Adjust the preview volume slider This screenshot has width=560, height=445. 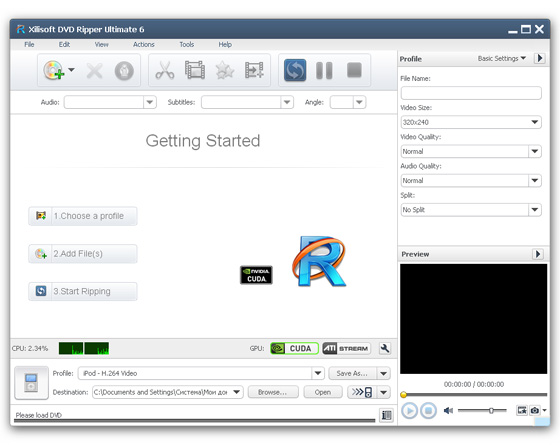point(482,411)
